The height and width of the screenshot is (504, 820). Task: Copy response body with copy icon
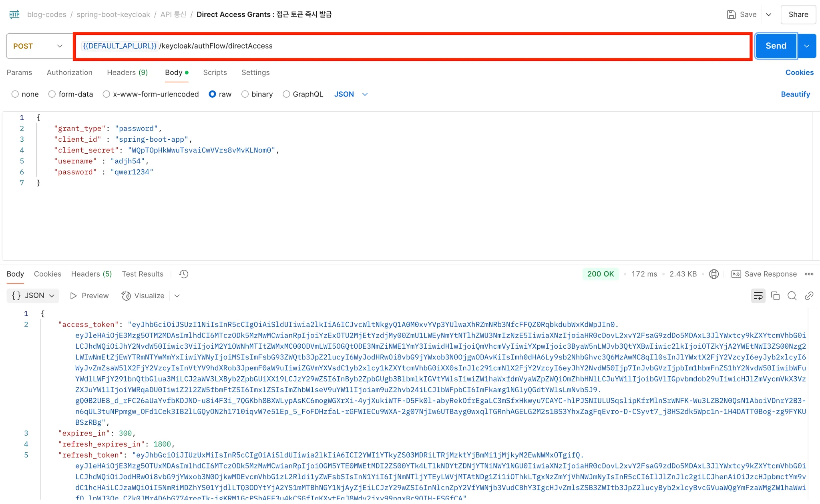[x=775, y=296]
